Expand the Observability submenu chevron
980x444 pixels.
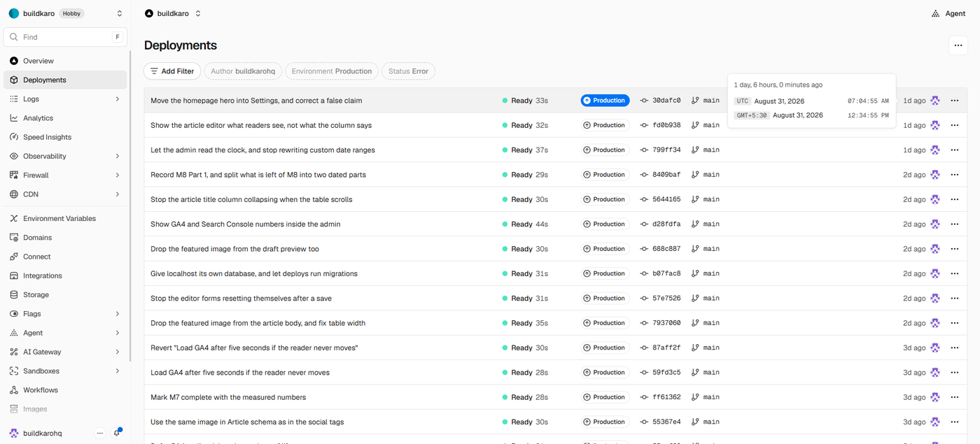pos(118,156)
